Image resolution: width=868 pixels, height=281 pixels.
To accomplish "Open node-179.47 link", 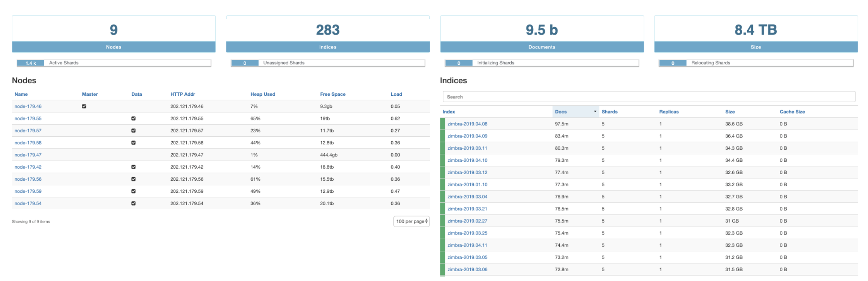I will point(28,155).
